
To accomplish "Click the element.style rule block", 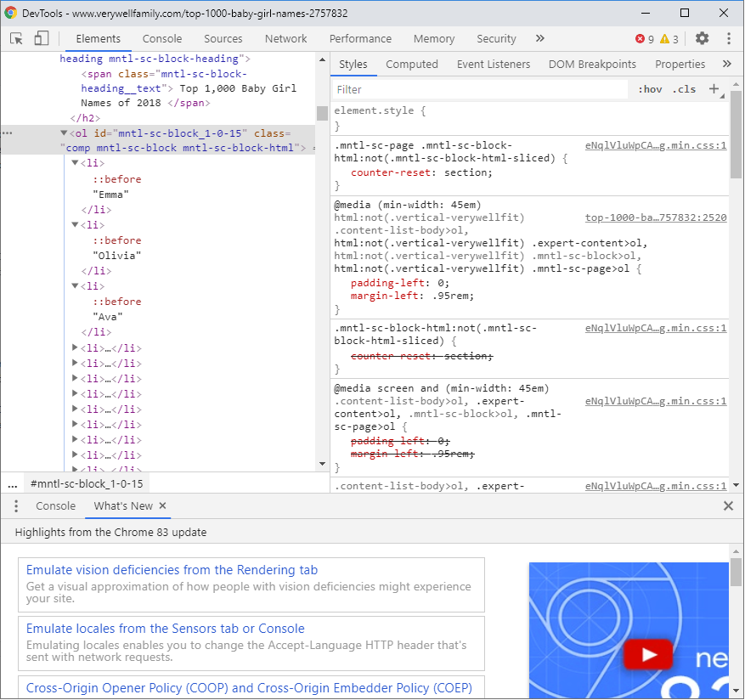I will click(529, 118).
